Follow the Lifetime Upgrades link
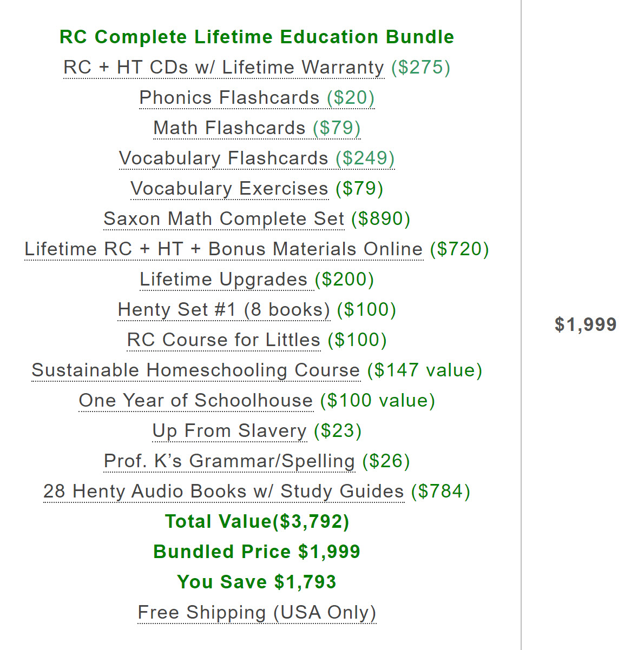 click(x=224, y=279)
